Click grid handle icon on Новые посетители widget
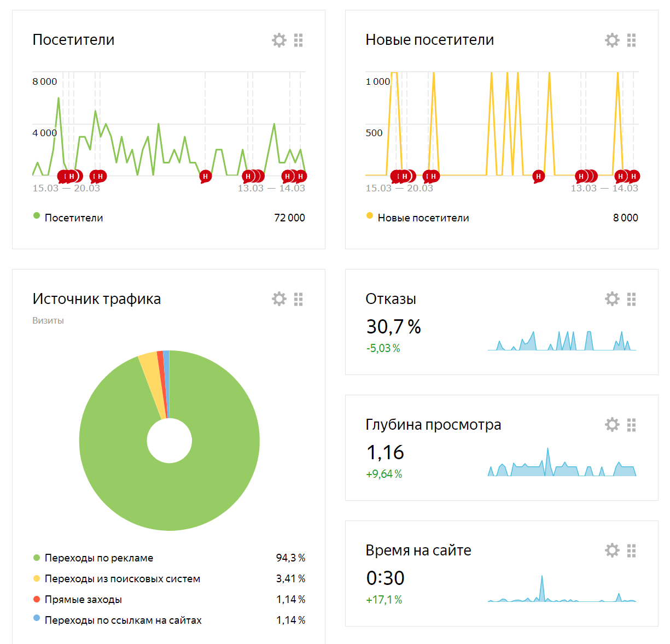Screen dimensions: 670x644 [631, 40]
